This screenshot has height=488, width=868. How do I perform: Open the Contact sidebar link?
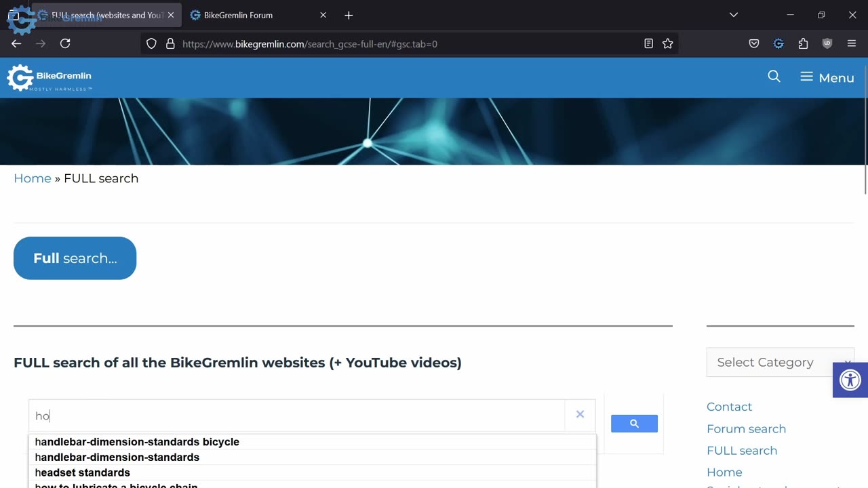point(729,407)
